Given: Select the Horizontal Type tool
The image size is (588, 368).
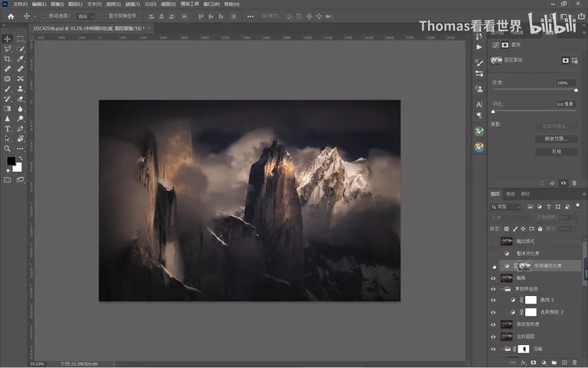Looking at the screenshot, I should coord(7,129).
